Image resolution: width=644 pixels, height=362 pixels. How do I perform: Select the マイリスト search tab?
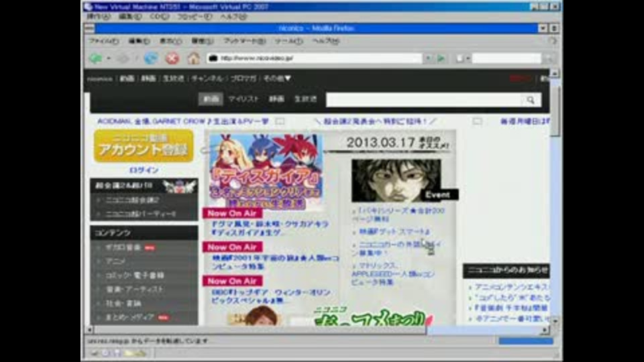click(x=244, y=99)
